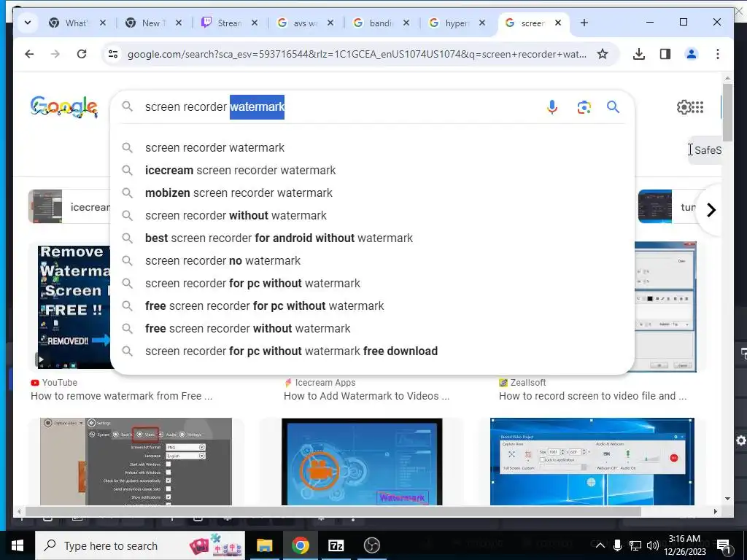Select suggestion 'icecream screen recorder watermark'
The height and width of the screenshot is (560, 747).
point(372,171)
